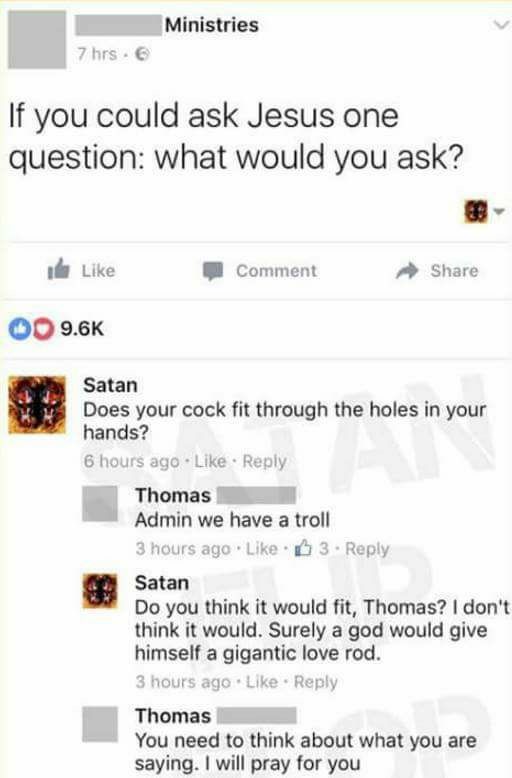Open the post options chevron at top right

501,25
